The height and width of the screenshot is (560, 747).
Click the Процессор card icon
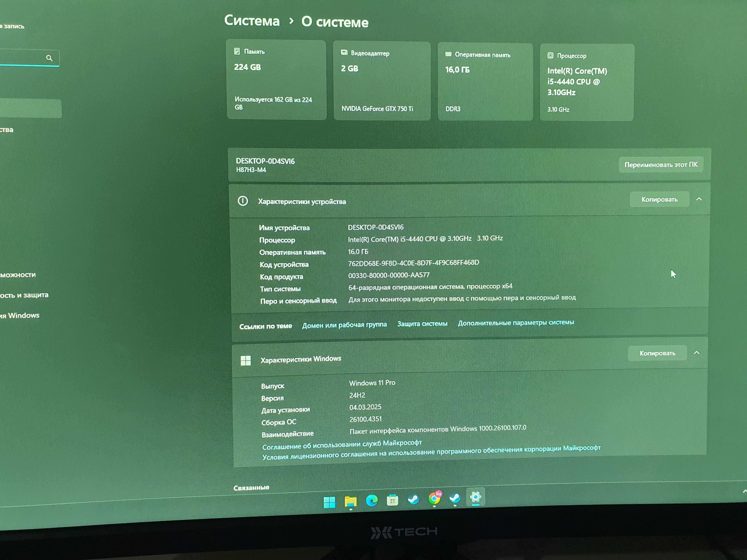click(550, 55)
